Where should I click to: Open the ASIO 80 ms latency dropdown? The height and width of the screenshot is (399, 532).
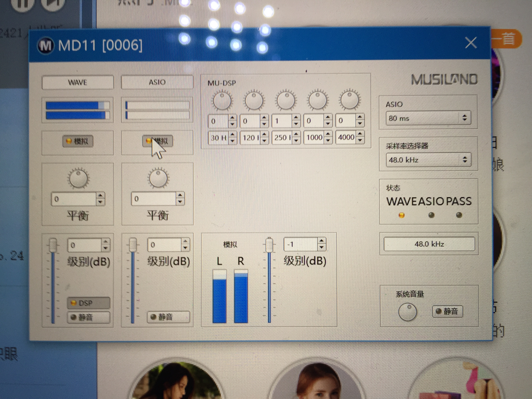tap(428, 118)
